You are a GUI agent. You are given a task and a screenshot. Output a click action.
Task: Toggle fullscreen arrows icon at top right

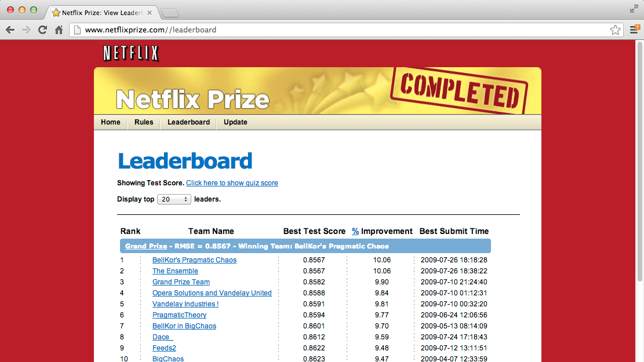634,9
